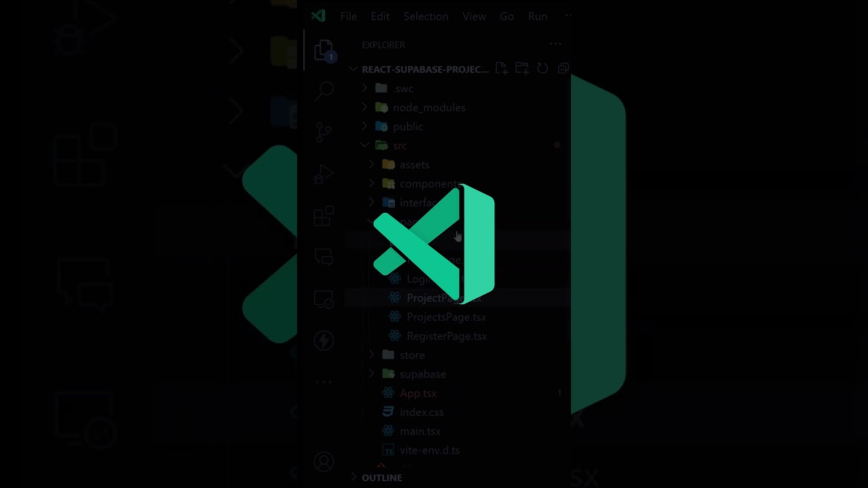Click the problem count badge on App.tsx row
This screenshot has width=868, height=488.
tap(559, 393)
